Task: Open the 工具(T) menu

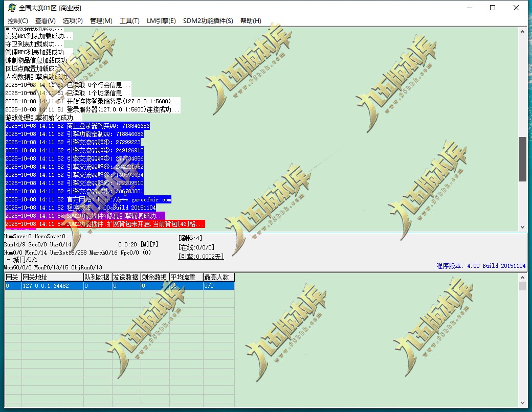Action: [129, 20]
